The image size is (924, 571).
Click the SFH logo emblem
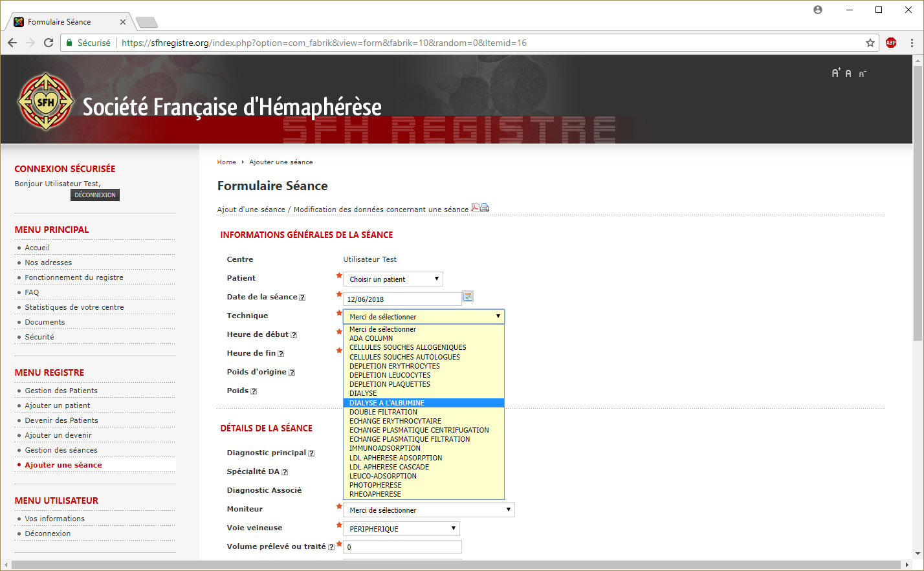pos(45,102)
